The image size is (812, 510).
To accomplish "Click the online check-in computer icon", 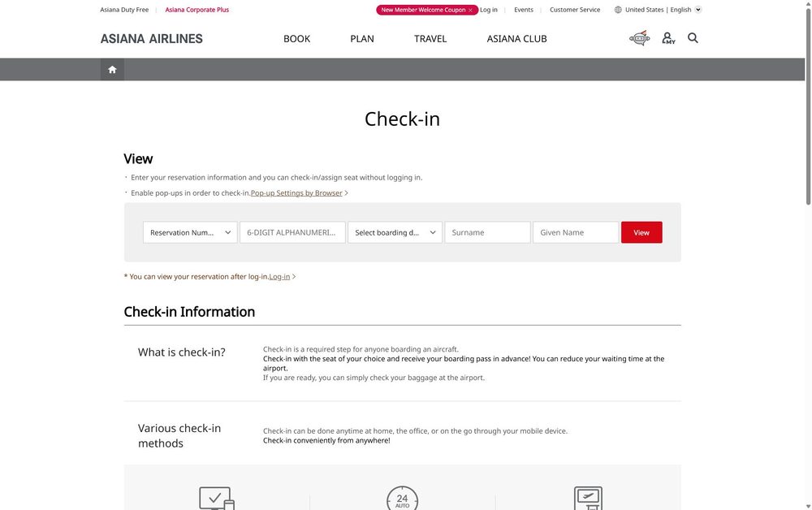I will pyautogui.click(x=217, y=498).
